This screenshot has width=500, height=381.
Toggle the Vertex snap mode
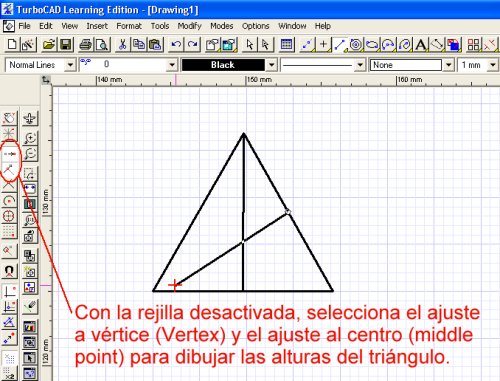point(9,170)
